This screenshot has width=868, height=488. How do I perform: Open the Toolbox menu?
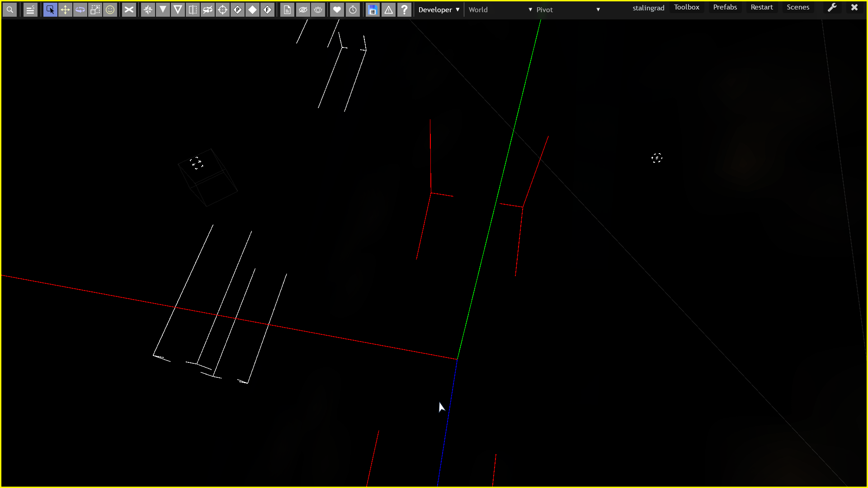[x=686, y=7]
